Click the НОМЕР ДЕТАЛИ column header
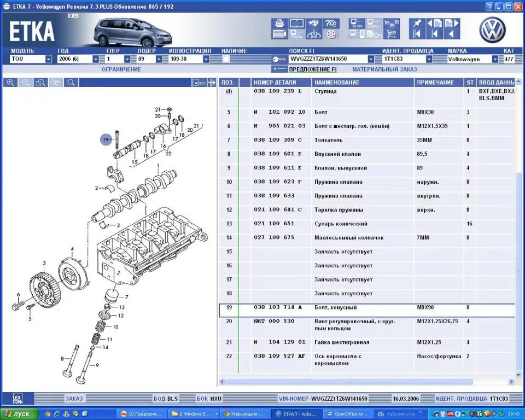Screen dimensions: 525x420 click(x=281, y=83)
